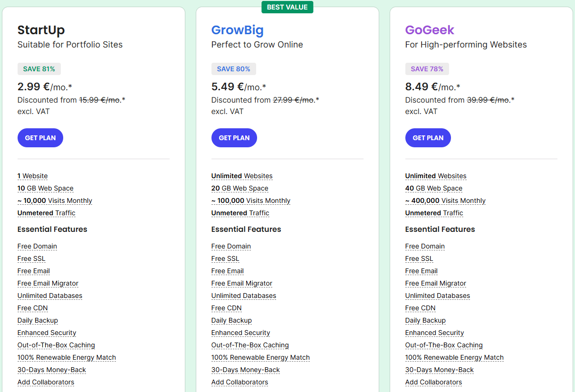The height and width of the screenshot is (392, 575).
Task: Click 1 Website in StartUp plan
Action: pos(32,176)
